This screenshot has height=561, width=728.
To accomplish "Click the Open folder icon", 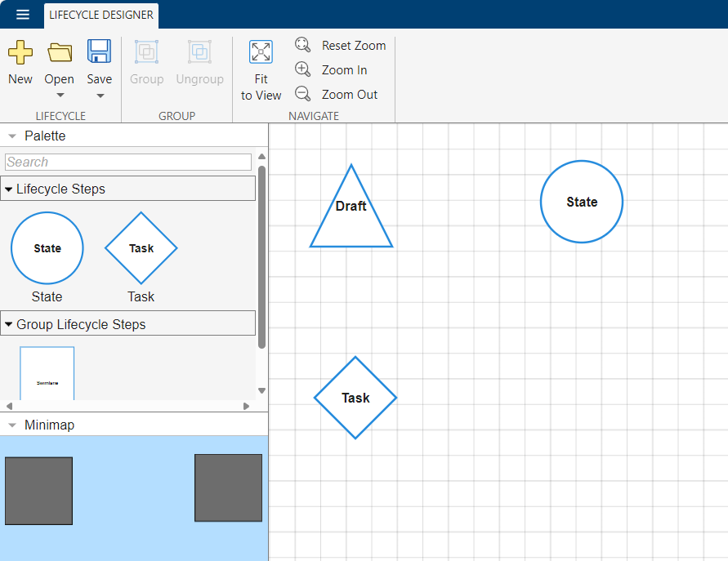I will pos(60,53).
